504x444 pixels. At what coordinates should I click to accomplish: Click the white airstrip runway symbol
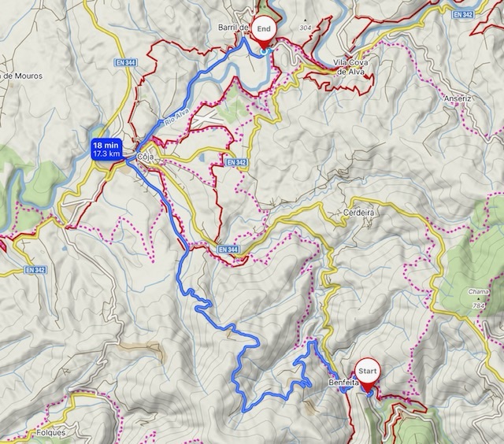208,119
